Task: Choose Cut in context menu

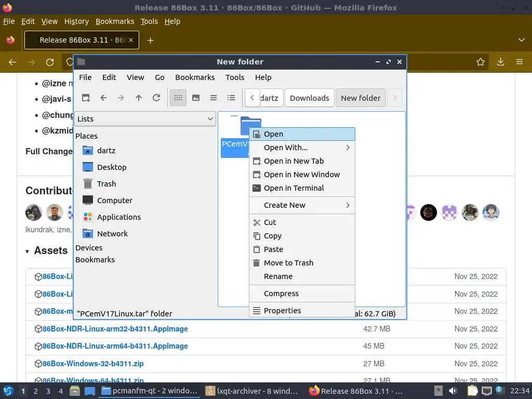Action: pyautogui.click(x=302, y=222)
